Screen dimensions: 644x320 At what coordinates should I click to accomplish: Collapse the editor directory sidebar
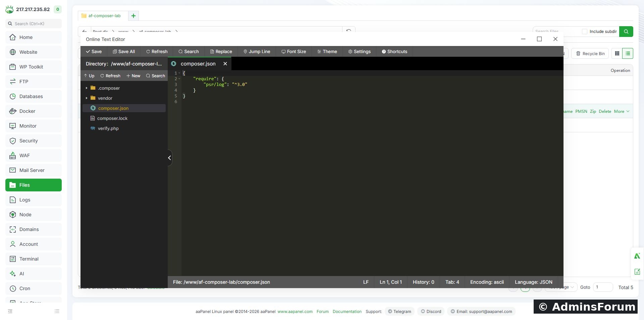(x=170, y=158)
